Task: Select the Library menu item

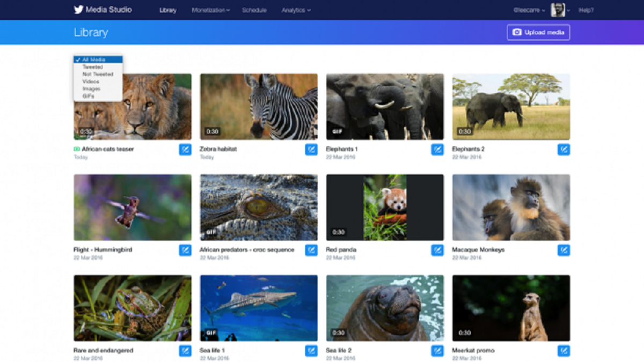Action: coord(167,10)
